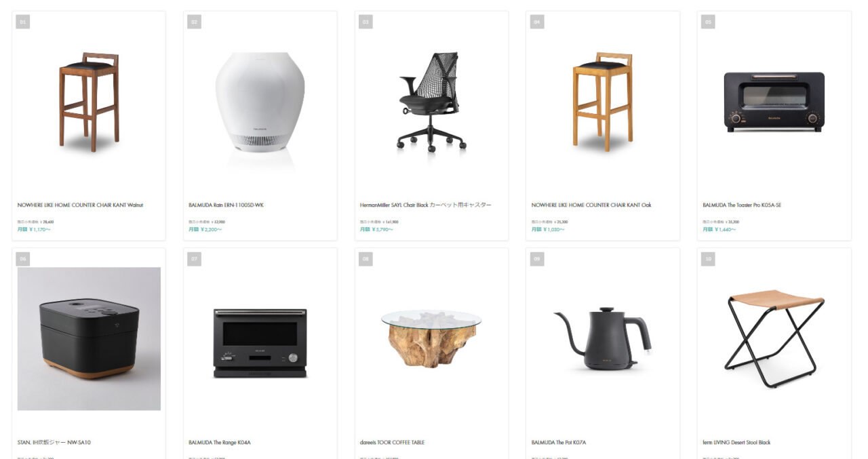Image resolution: width=868 pixels, height=459 pixels.
Task: Open BALMUDA The Range K04A title link
Action: [220, 442]
